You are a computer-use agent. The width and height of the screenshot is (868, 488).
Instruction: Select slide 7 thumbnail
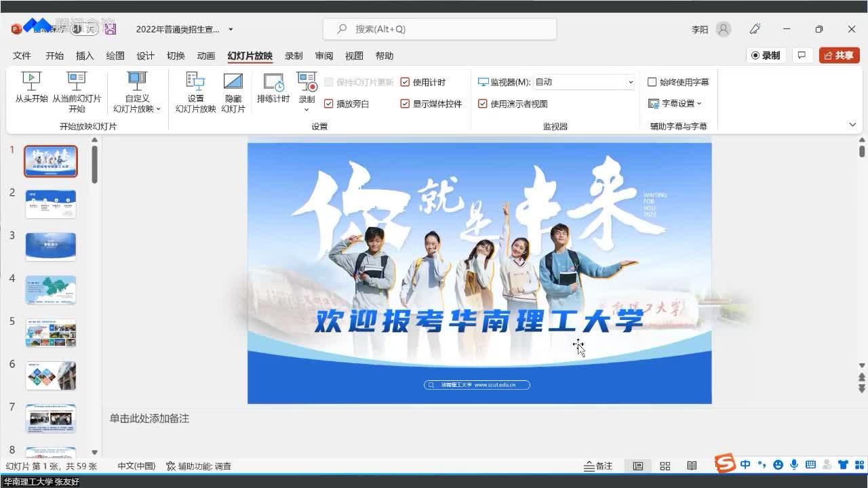(x=51, y=418)
